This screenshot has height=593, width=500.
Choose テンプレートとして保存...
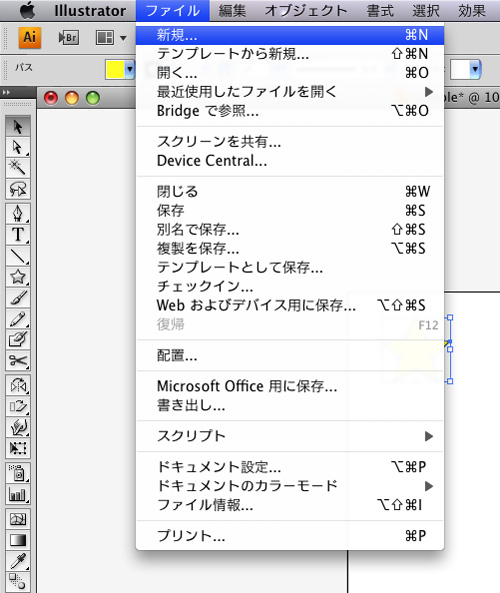click(290, 267)
